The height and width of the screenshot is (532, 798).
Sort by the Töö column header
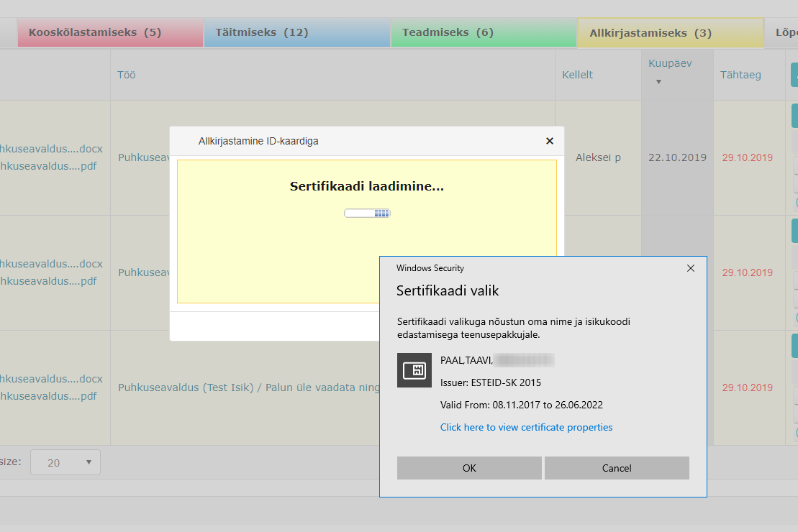tap(126, 75)
